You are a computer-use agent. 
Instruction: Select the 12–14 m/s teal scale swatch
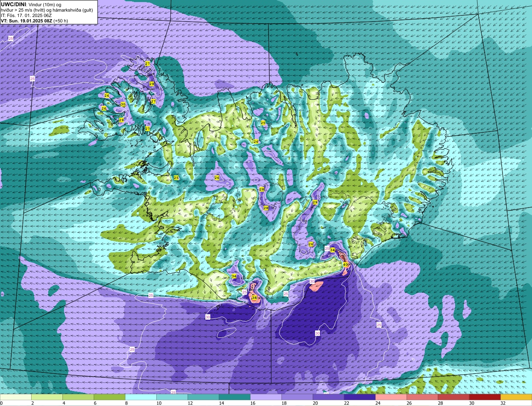tap(203, 397)
